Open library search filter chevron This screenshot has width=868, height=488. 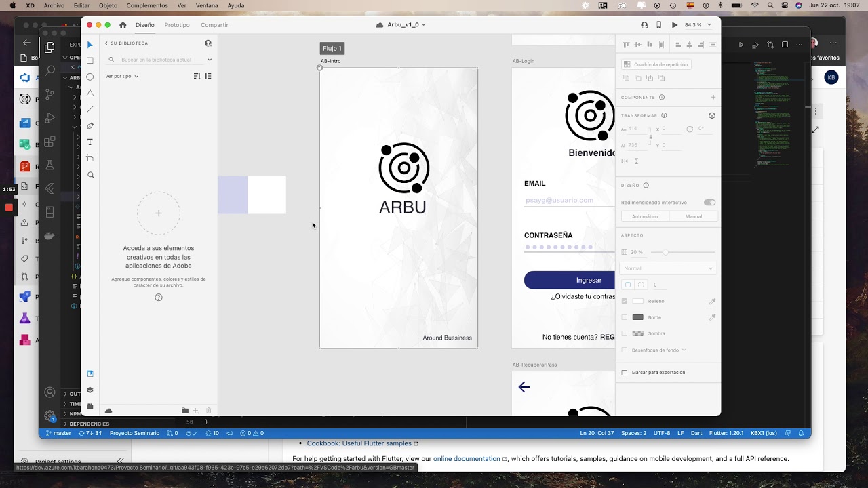tap(210, 60)
